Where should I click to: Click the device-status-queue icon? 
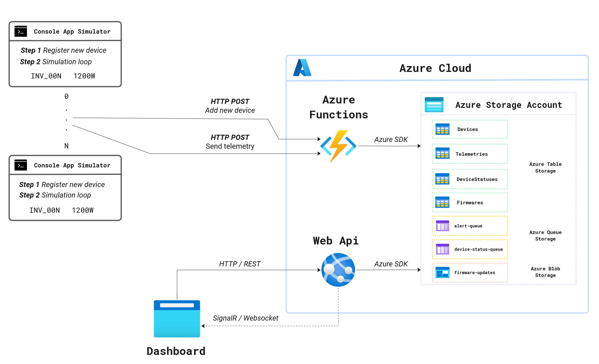(442, 249)
